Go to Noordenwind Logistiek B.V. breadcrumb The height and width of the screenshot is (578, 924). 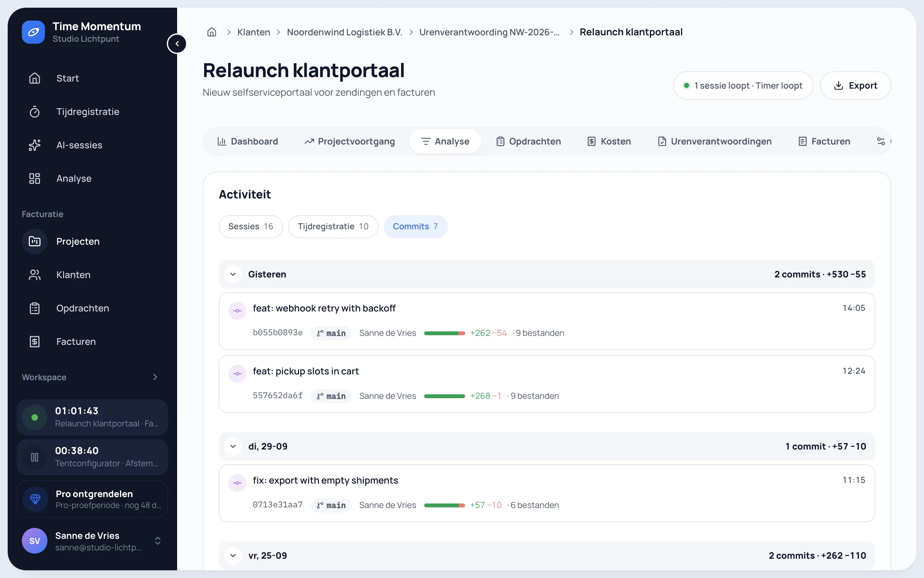pos(344,32)
